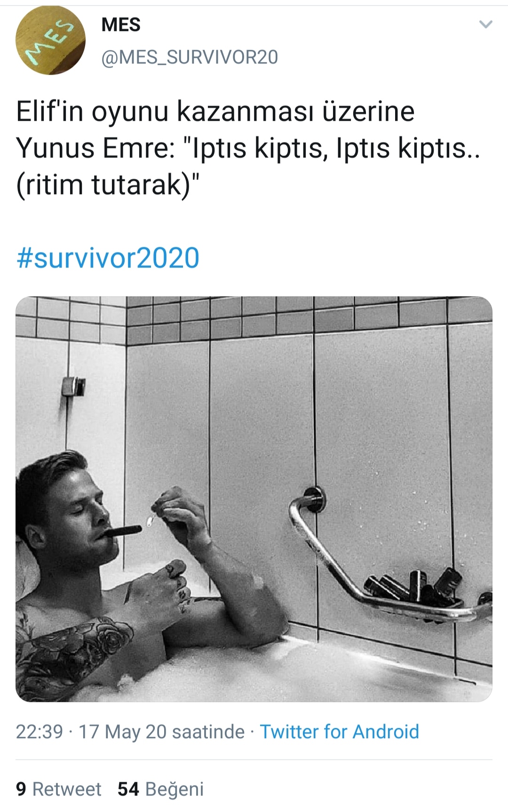Screen dimensions: 508x812
Task: Tap the date 17 May 20 saatinde
Action: (161, 732)
